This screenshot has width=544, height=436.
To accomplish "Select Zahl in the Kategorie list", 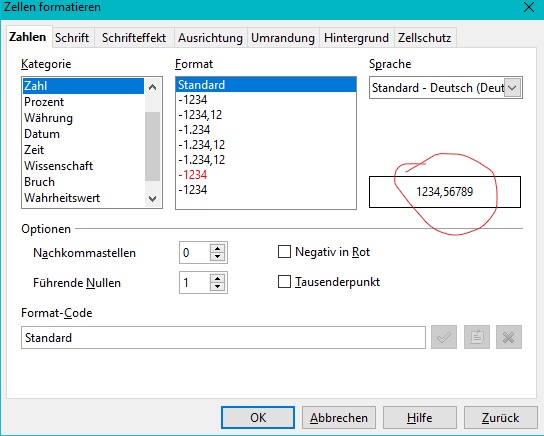I will click(x=83, y=86).
